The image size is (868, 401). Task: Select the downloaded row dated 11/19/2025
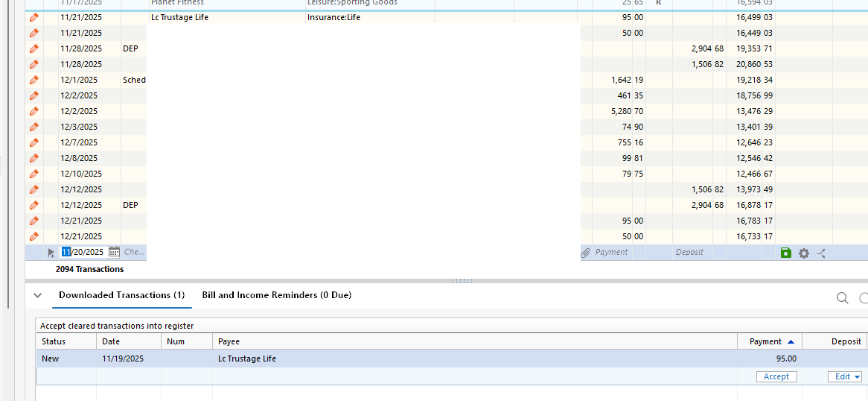[x=452, y=359]
